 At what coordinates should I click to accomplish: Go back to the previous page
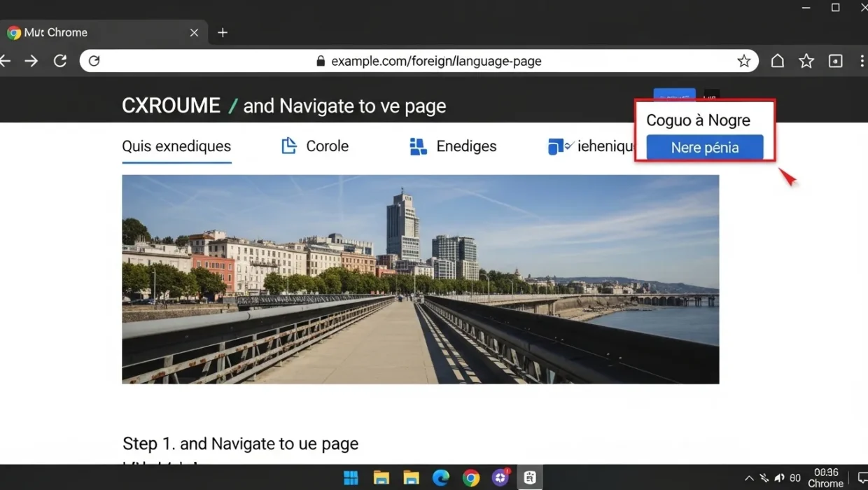[x=6, y=61]
